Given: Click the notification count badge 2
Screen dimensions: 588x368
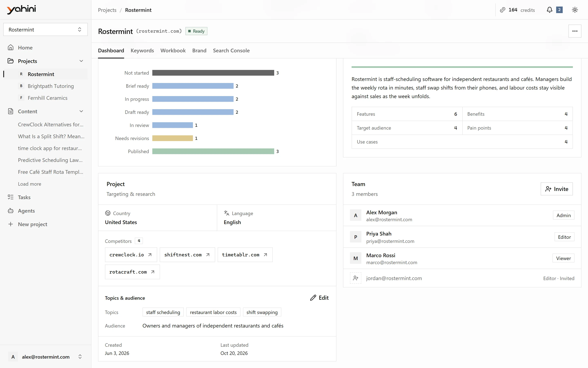Looking at the screenshot, I should (x=559, y=10).
